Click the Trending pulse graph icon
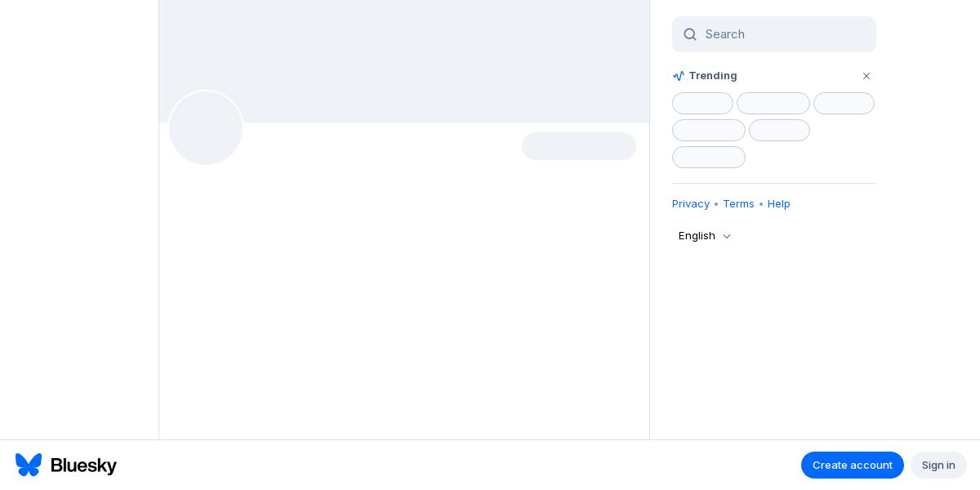Screen dimensions: 980x490 [679, 76]
